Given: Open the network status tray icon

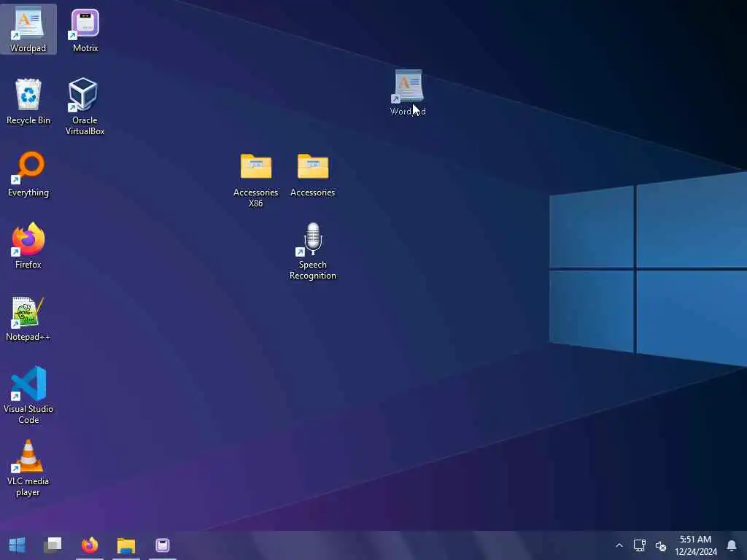Looking at the screenshot, I should point(639,545).
